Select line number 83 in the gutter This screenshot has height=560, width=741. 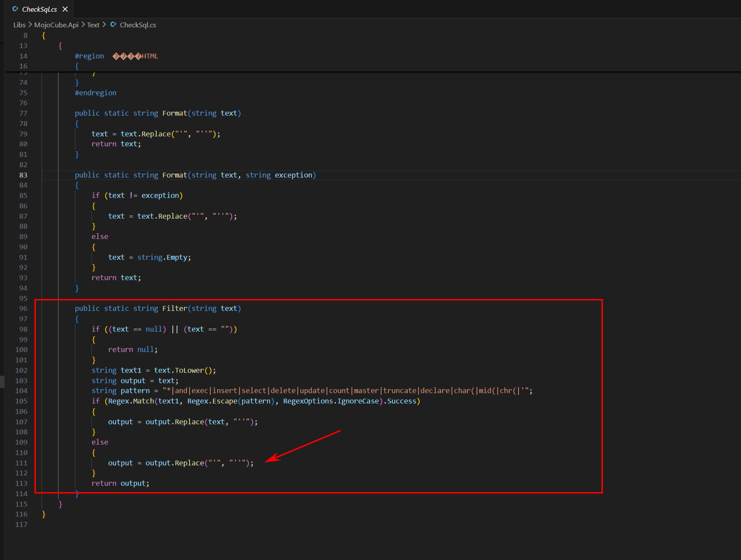(x=23, y=175)
